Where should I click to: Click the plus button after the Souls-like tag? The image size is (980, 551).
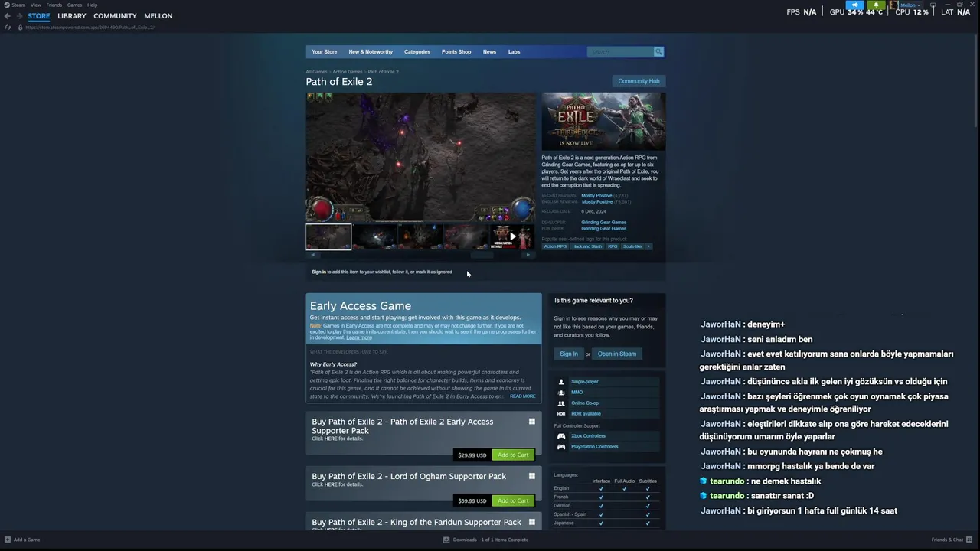[x=648, y=246]
